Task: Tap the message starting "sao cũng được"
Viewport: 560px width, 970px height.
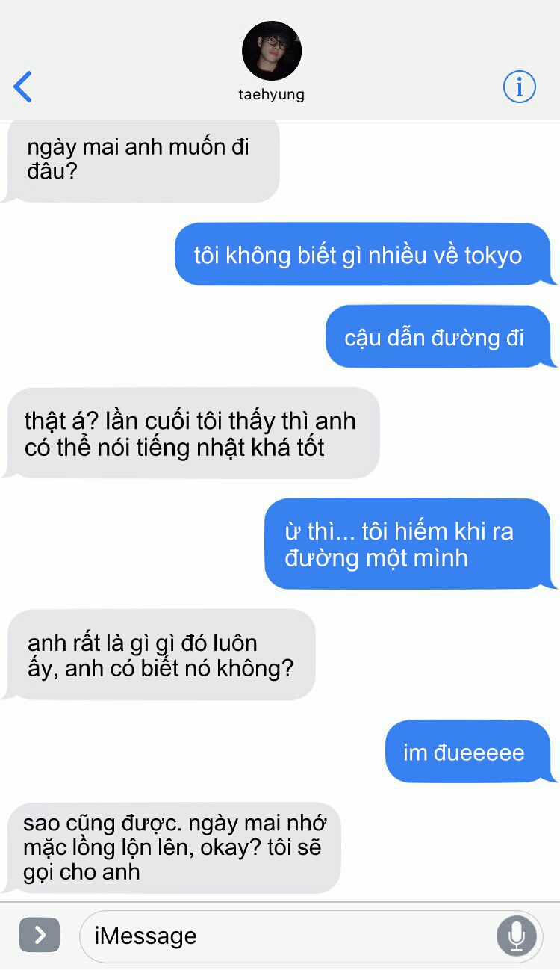Action: tap(173, 847)
